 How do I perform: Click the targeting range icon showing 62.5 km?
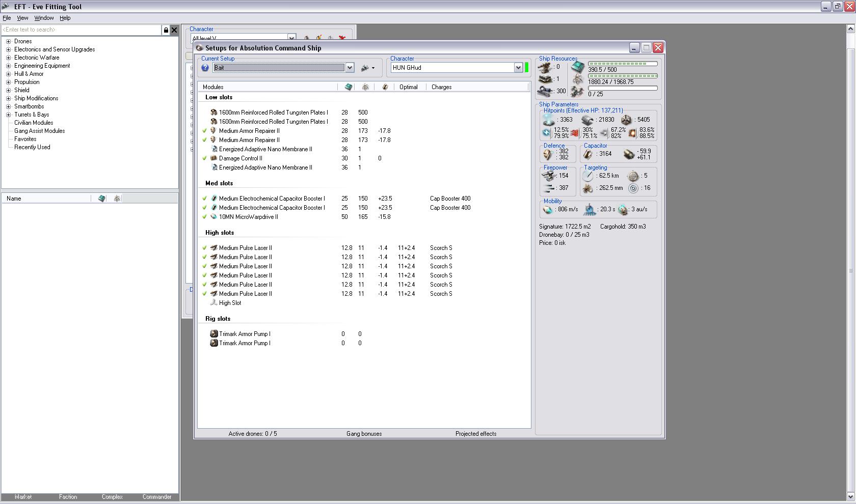(588, 176)
